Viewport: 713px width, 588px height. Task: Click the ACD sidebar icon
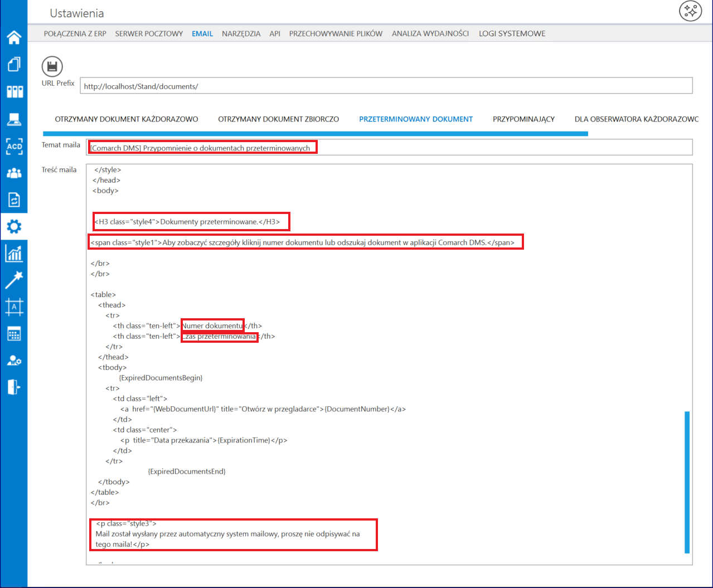(x=14, y=147)
